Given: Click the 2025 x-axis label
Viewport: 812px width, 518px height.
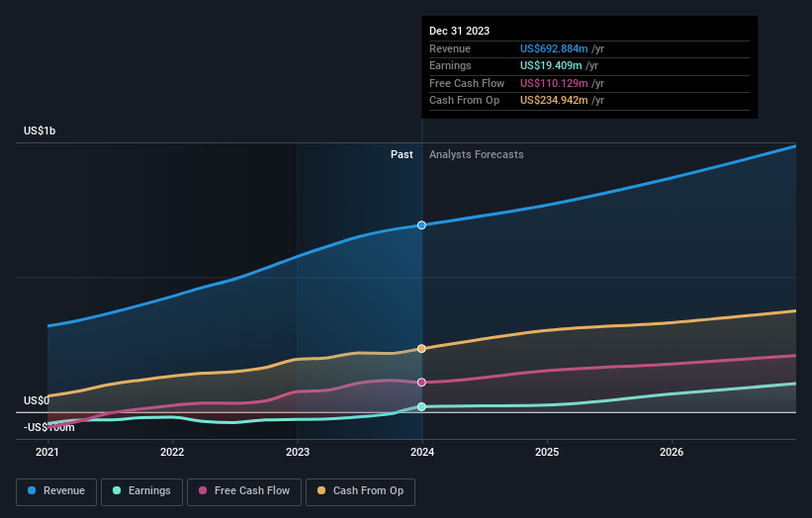Looking at the screenshot, I should pyautogui.click(x=547, y=453).
